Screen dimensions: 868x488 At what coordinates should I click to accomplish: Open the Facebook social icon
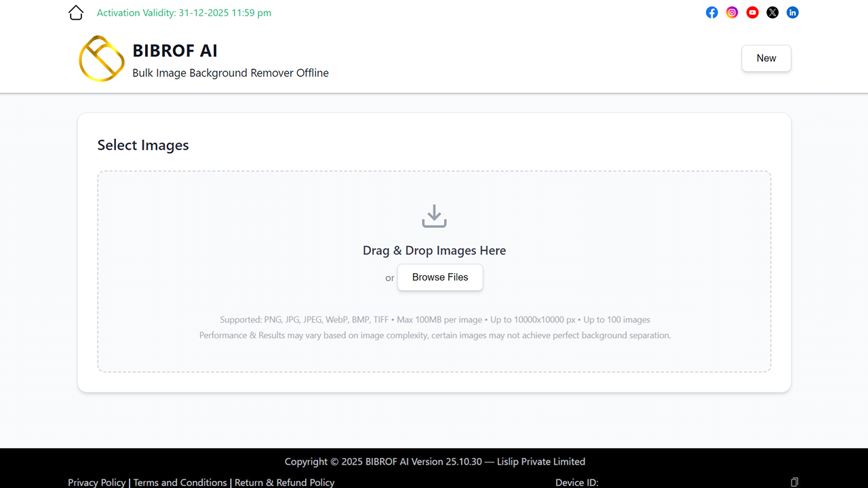(x=711, y=12)
